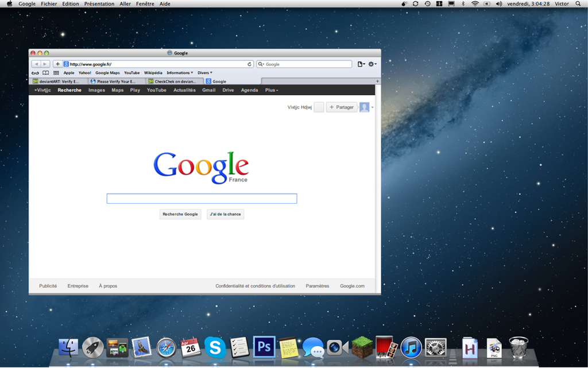Open the Fichier menu
The height and width of the screenshot is (368, 588).
49,4
